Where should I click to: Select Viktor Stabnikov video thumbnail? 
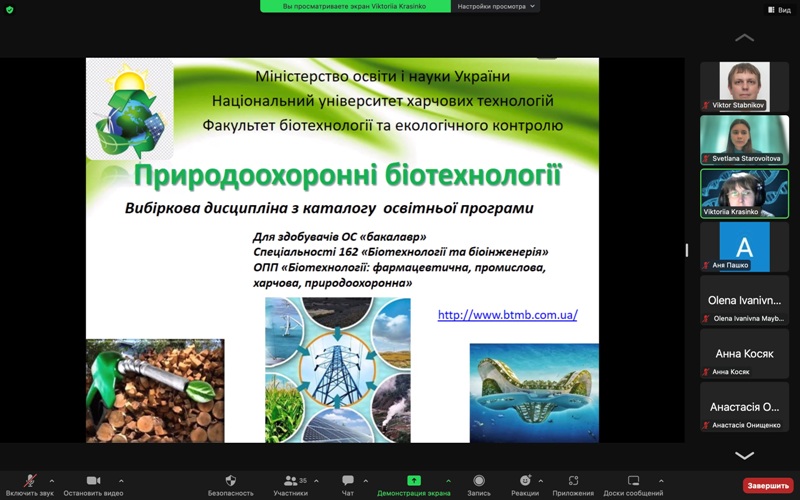[x=744, y=86]
